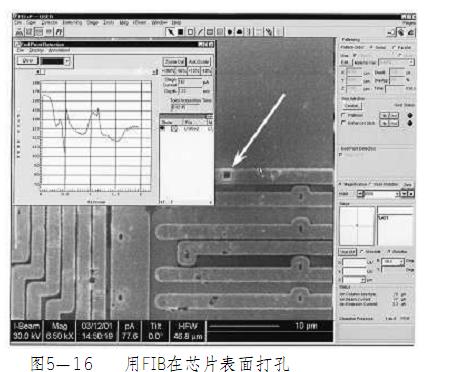Choose the filled rectangle pattern tool
Viewport: 456px width, 372px height.
tap(180, 32)
